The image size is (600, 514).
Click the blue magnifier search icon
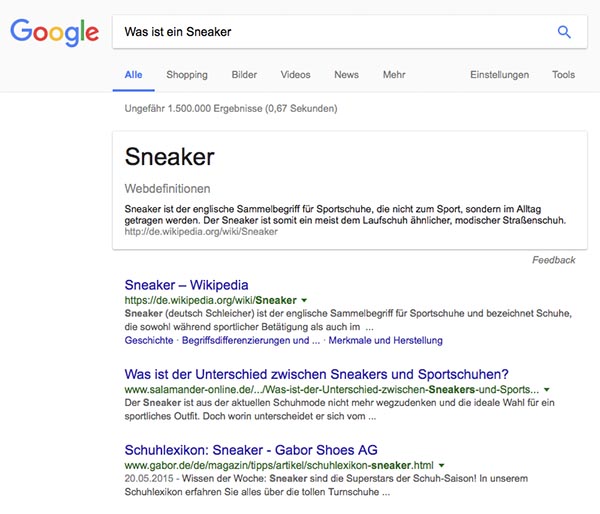[564, 32]
